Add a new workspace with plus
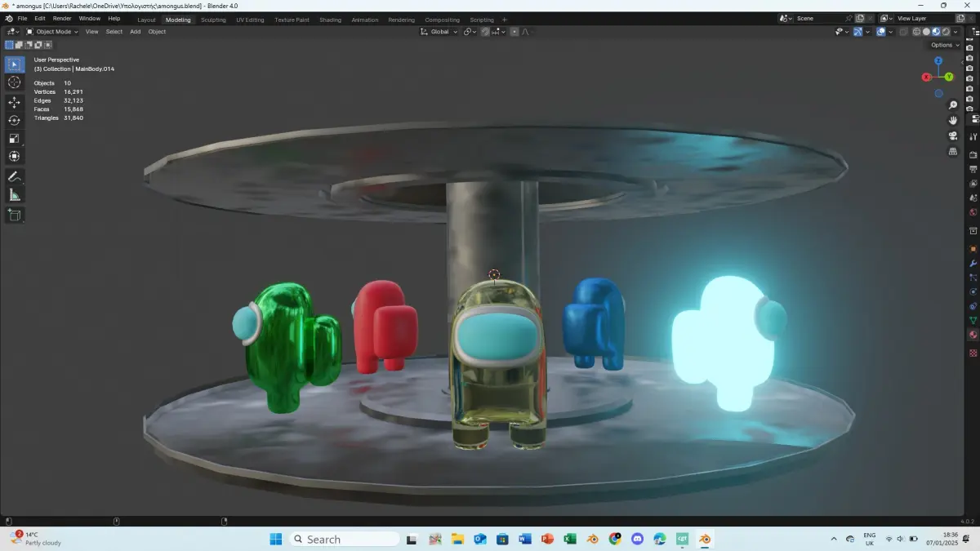Image resolution: width=980 pixels, height=551 pixels. (504, 20)
